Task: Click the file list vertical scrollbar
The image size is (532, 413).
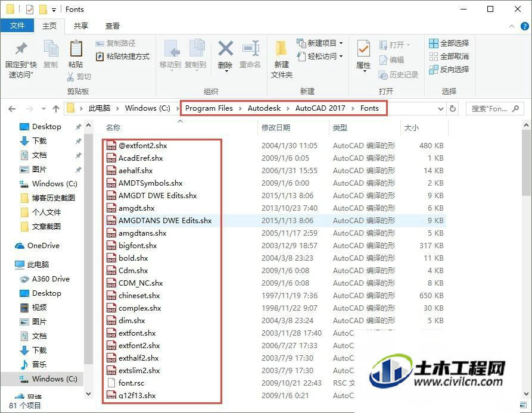Action: pos(526,162)
